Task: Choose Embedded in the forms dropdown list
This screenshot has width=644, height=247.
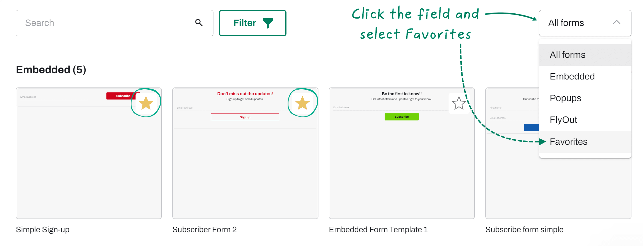Action: pyautogui.click(x=572, y=76)
